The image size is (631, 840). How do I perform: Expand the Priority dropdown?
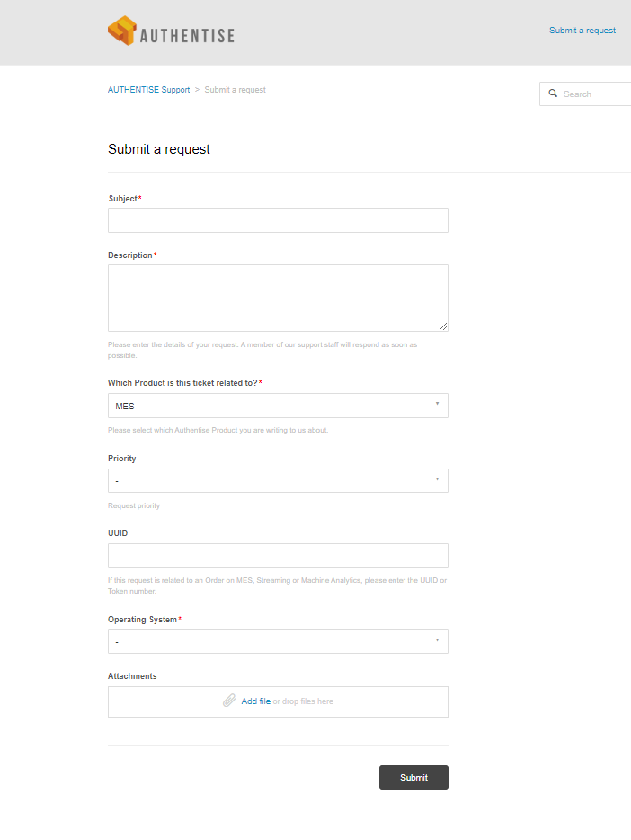(x=278, y=480)
